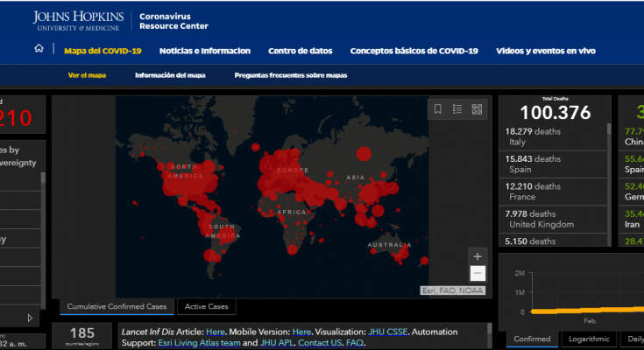Select Ver el mapa submenu item
This screenshot has height=350, width=644.
[87, 75]
